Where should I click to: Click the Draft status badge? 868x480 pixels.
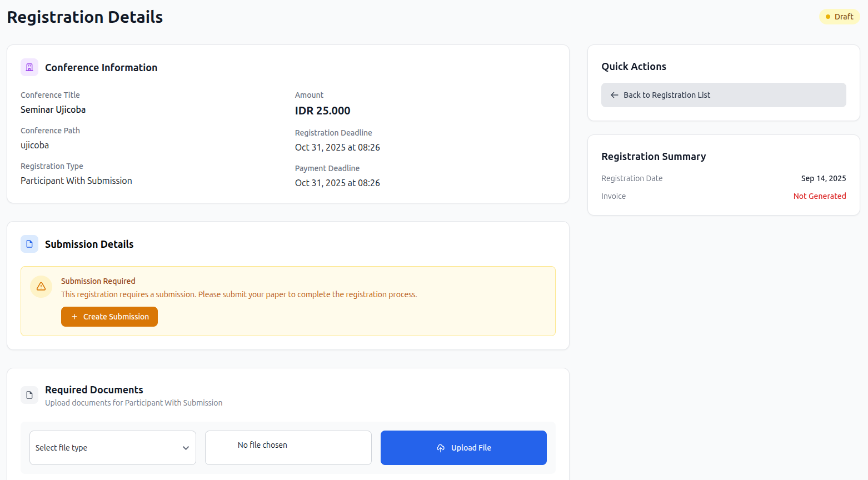coord(839,17)
